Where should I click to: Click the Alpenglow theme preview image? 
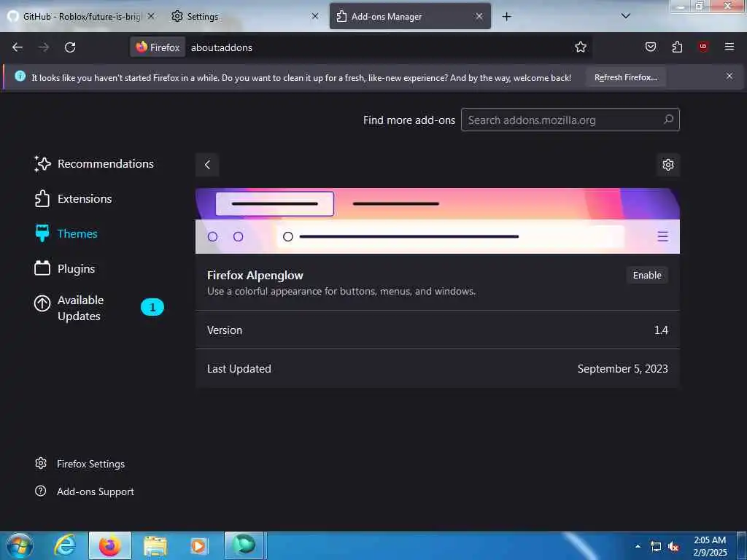(438, 221)
